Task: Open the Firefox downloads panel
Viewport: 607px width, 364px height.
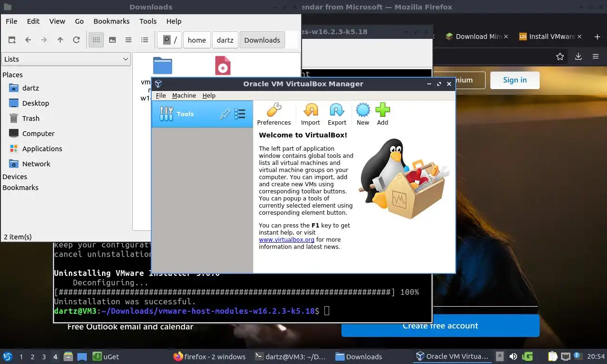Action: coord(578,56)
